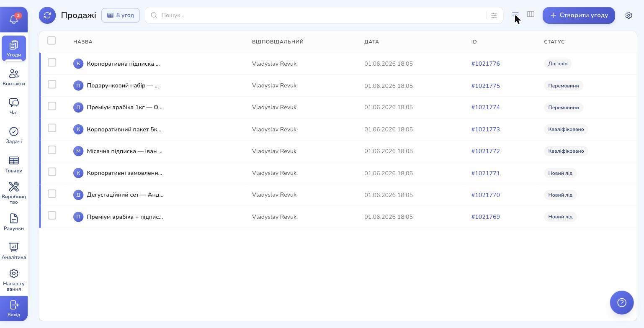644x328 pixels.
Task: Navigate to Товари section
Action: pyautogui.click(x=14, y=164)
